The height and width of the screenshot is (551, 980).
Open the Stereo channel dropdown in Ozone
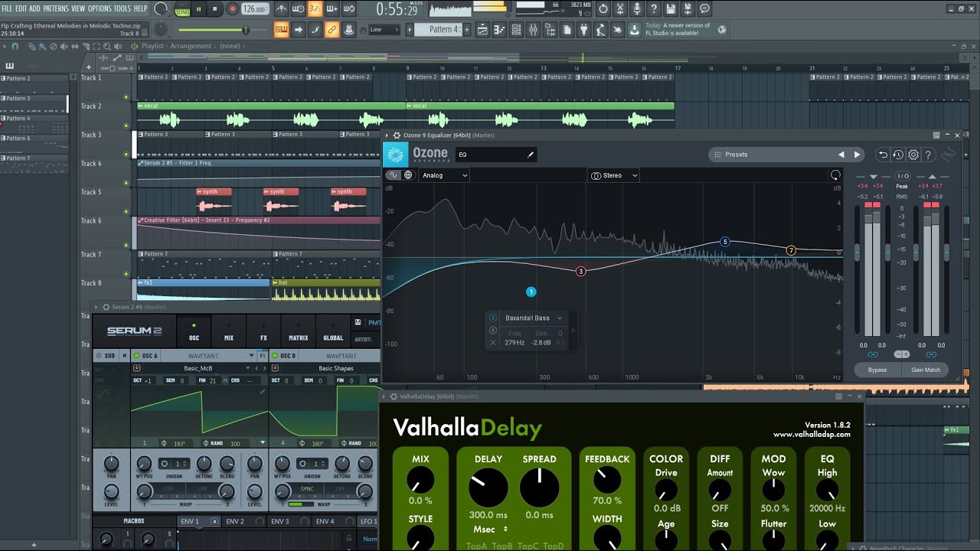click(x=613, y=175)
